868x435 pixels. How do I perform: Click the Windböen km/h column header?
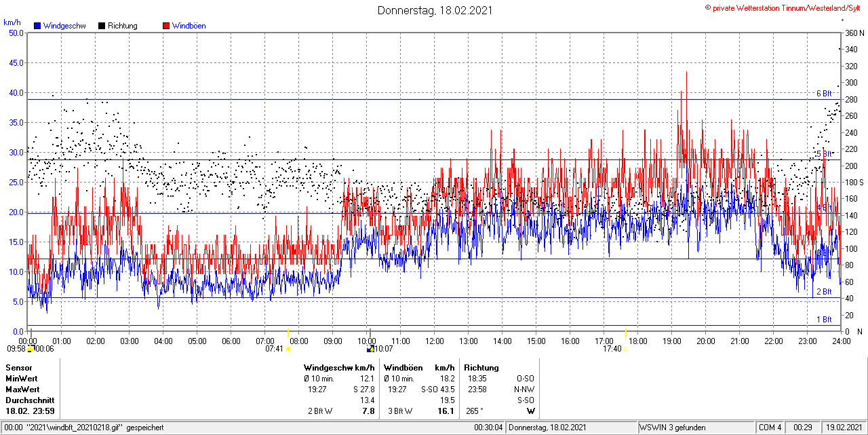(419, 368)
